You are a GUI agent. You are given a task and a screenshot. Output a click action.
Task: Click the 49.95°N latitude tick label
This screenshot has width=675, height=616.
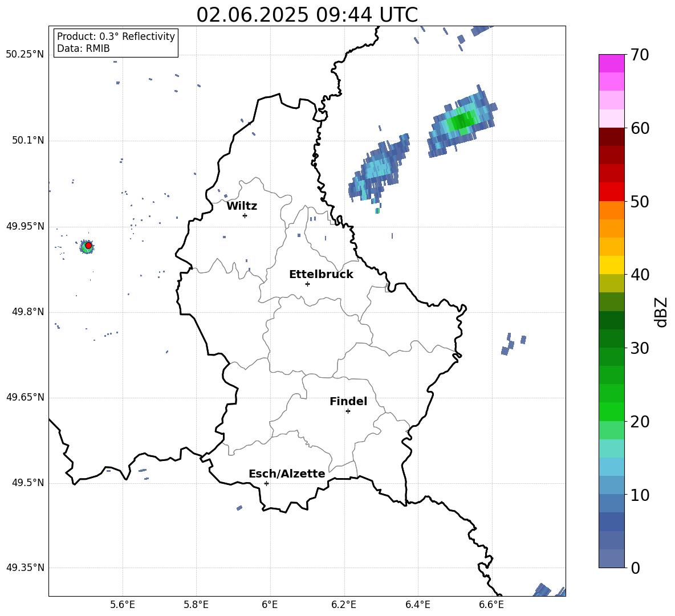click(x=25, y=226)
